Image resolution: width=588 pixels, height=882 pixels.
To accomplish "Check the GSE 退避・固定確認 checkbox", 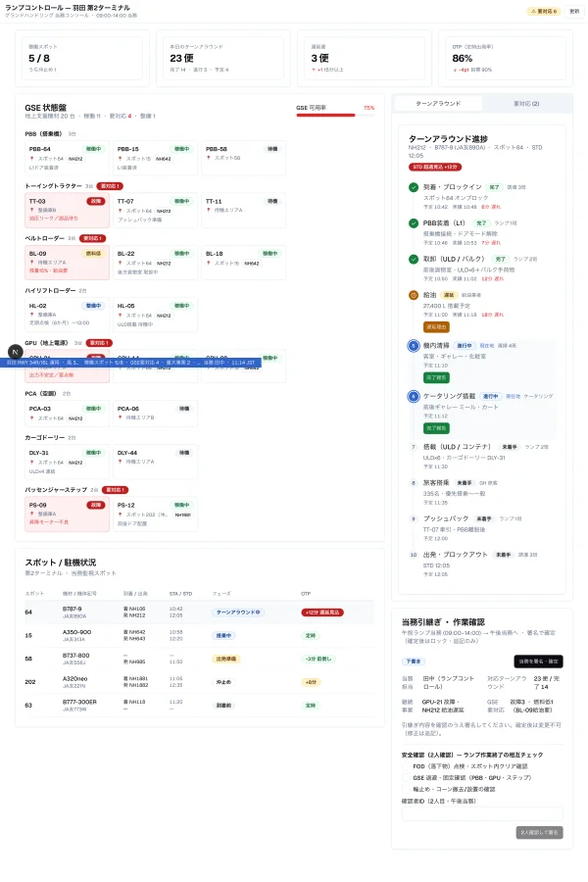I will (x=406, y=778).
